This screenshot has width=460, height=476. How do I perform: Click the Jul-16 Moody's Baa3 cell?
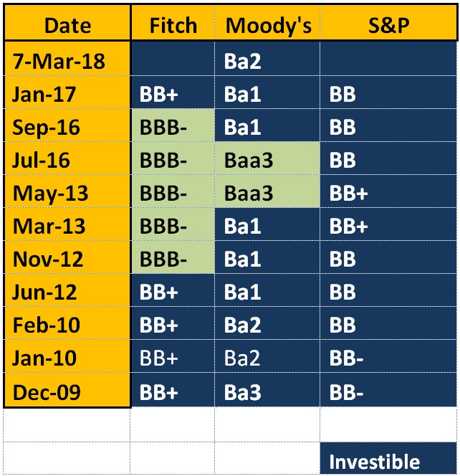267,158
